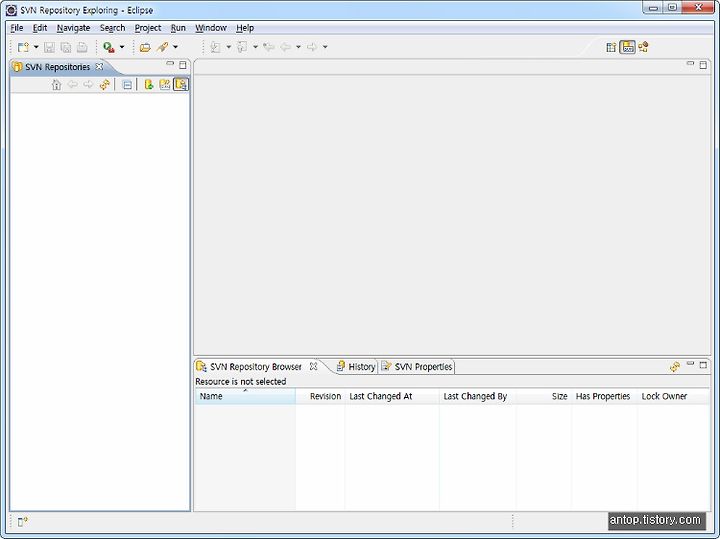720x539 pixels.
Task: Switch to the SVN Properties tab
Action: (417, 367)
